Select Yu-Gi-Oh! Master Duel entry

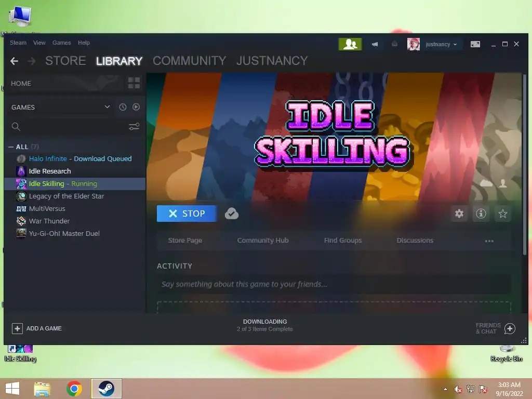75,233
